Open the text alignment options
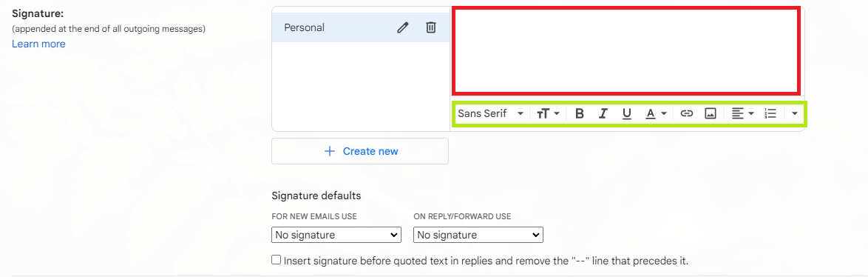The width and height of the screenshot is (868, 277). tap(743, 113)
